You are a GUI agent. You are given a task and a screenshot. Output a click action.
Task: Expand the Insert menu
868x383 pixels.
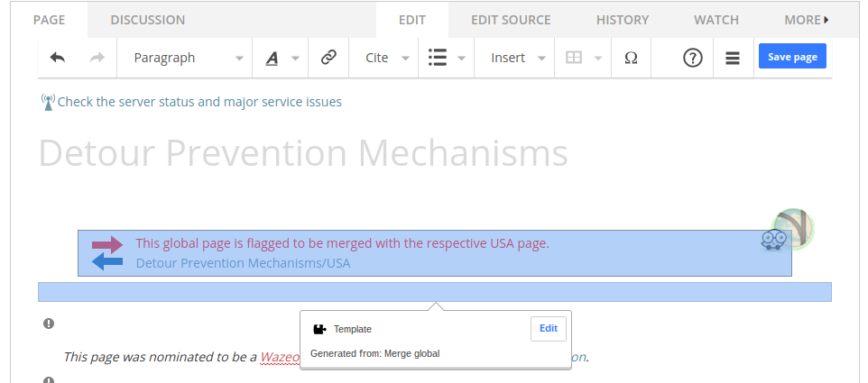[x=515, y=58]
